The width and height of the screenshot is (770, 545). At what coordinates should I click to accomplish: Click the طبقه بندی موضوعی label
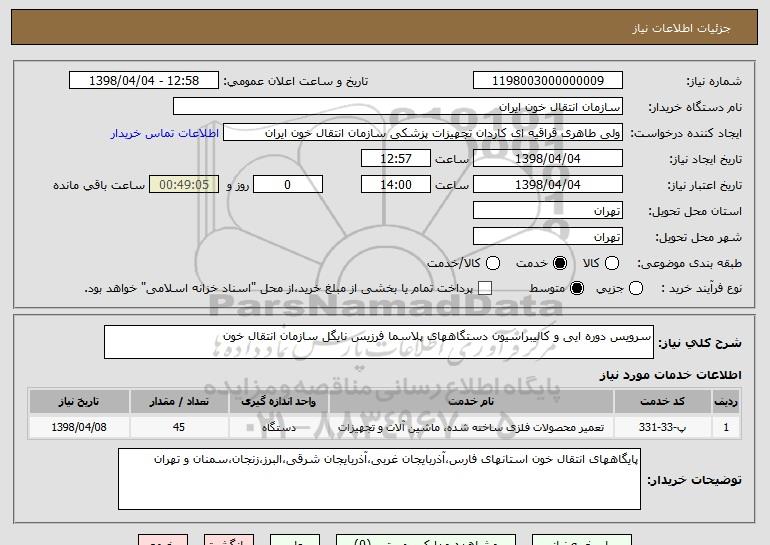689,264
